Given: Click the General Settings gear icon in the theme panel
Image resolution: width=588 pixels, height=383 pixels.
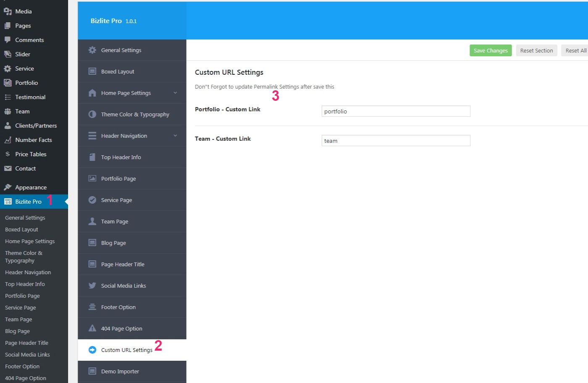Looking at the screenshot, I should [x=92, y=50].
